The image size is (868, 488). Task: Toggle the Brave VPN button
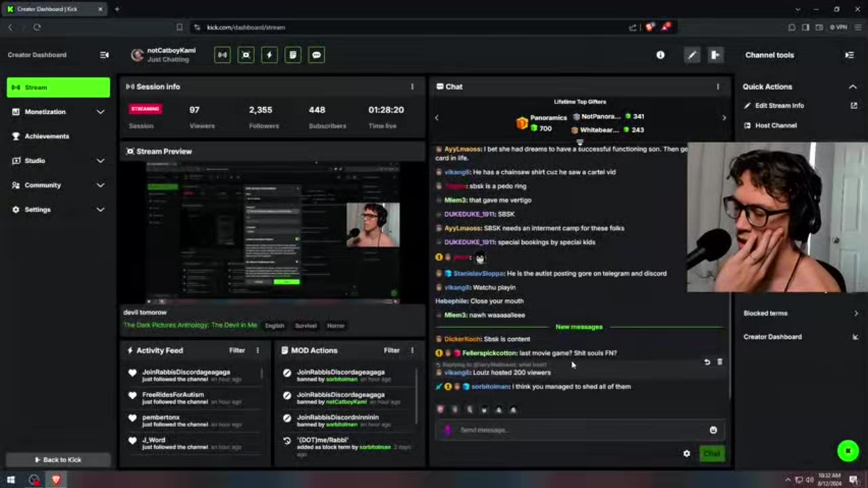(x=839, y=27)
